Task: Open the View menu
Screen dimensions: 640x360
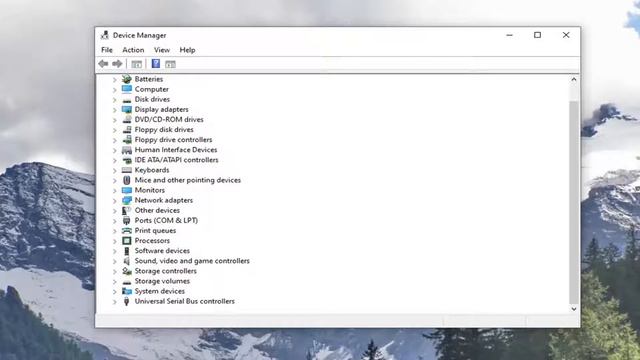Action: point(162,50)
